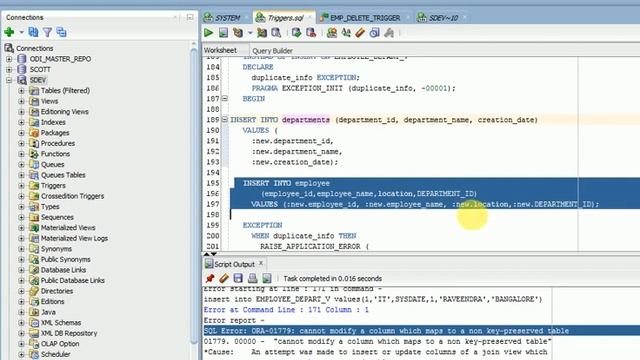Select the Crossedition Triggers tree item
Viewport: 640px width, 360px height.
(72, 196)
